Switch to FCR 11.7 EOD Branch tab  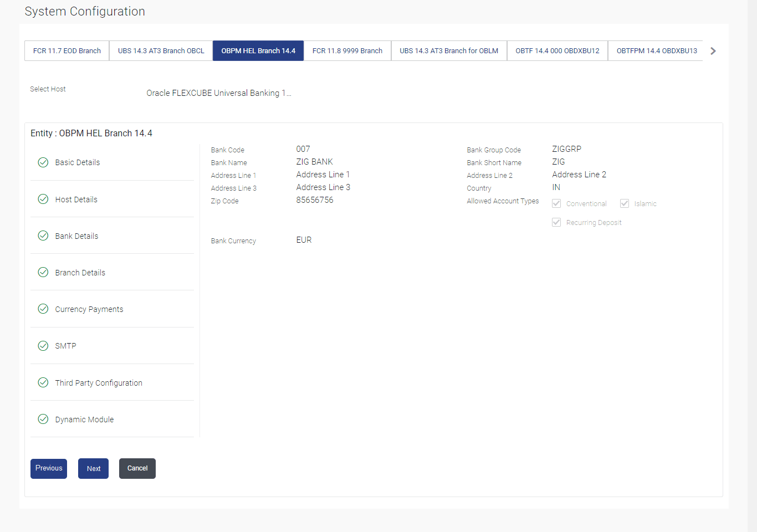(x=67, y=51)
